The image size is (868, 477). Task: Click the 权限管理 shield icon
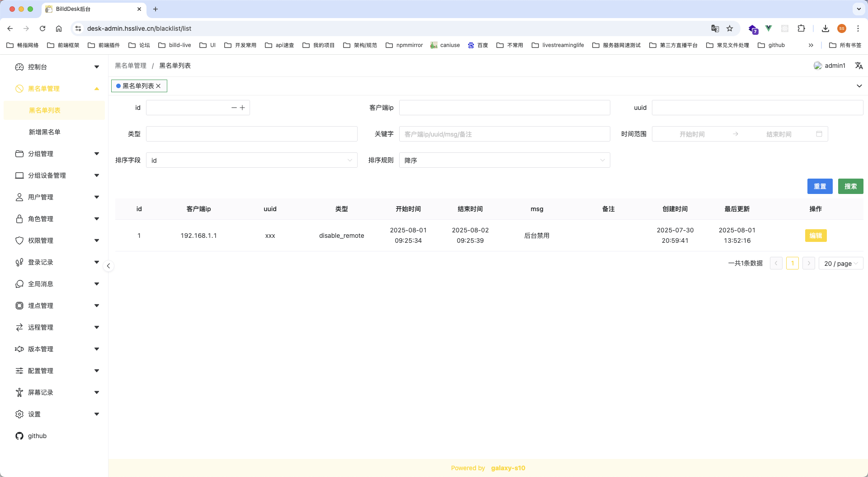tap(19, 241)
